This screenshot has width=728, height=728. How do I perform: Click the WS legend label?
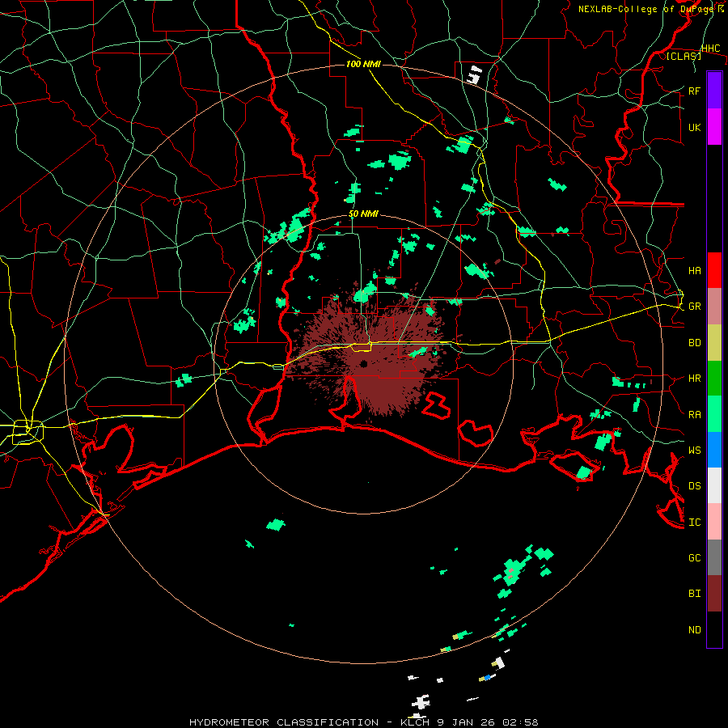[x=694, y=450]
